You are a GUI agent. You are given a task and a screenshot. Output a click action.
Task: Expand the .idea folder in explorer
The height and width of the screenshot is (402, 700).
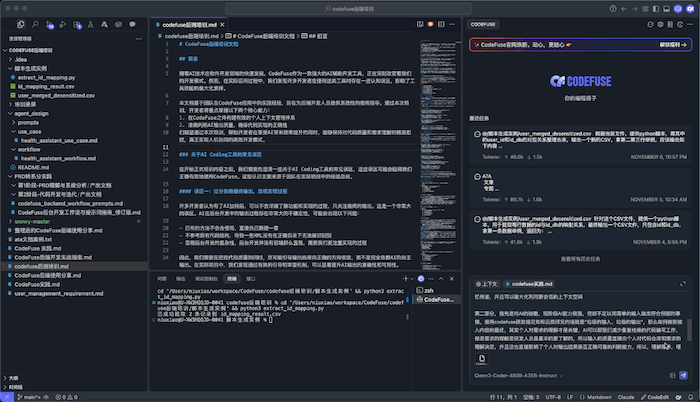20,59
